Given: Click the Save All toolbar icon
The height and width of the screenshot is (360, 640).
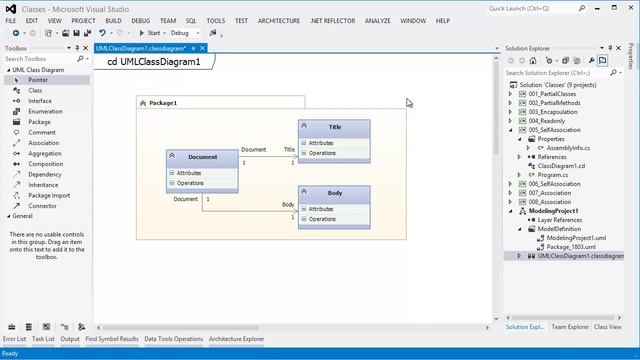Looking at the screenshot, I should click(87, 33).
